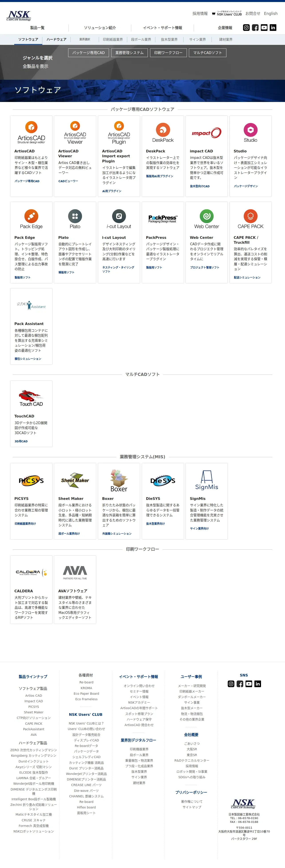This screenshot has width=285, height=868.
Task: Select the 段ボール業界 industry tab
Action: (141, 39)
